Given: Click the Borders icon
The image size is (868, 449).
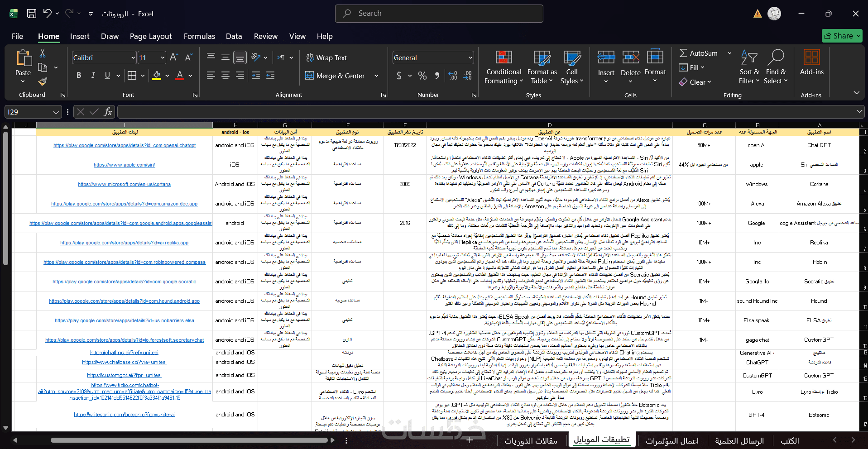Looking at the screenshot, I should coord(132,76).
